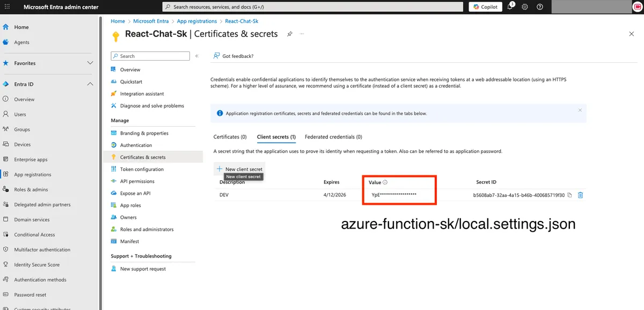Open API permissions in the Manage menu
The width and height of the screenshot is (644, 310).
[x=137, y=181]
